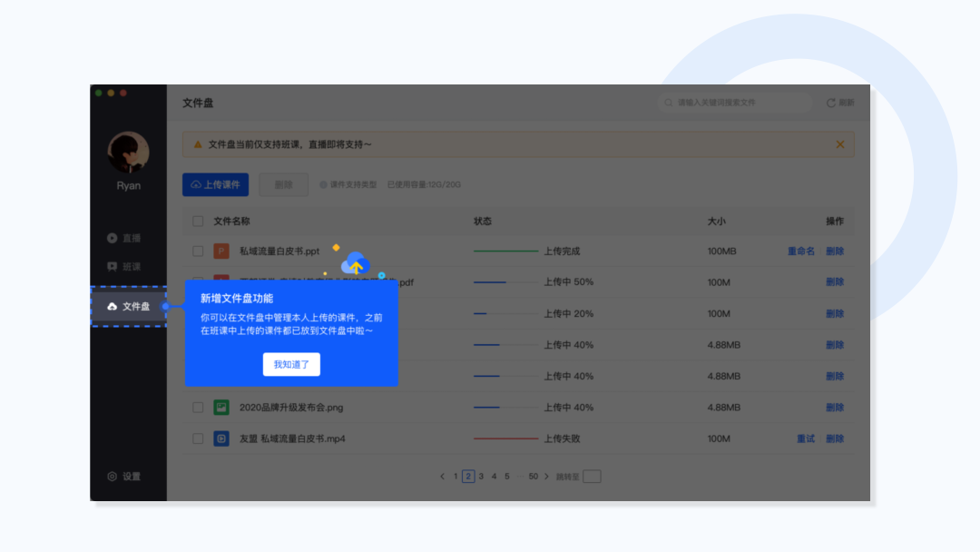Click 删除 for the 上传中 20% row

tap(835, 314)
